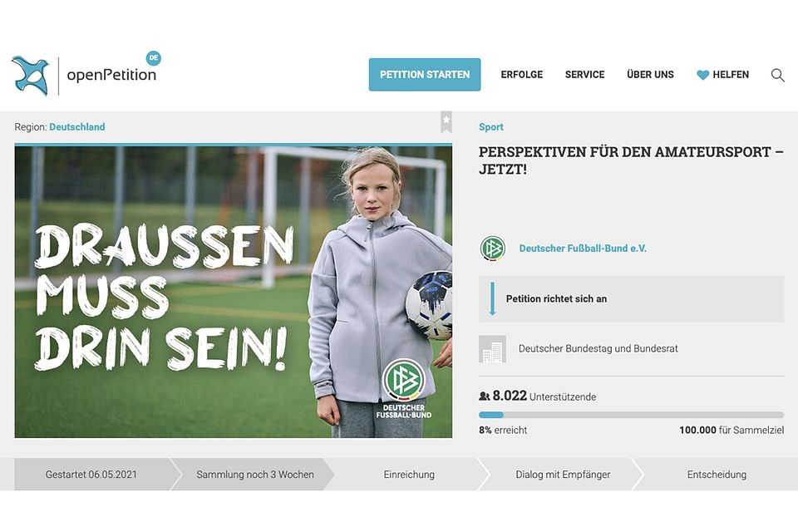Click the supporters people icon
Viewport: 798px width, 532px height.
click(x=485, y=396)
